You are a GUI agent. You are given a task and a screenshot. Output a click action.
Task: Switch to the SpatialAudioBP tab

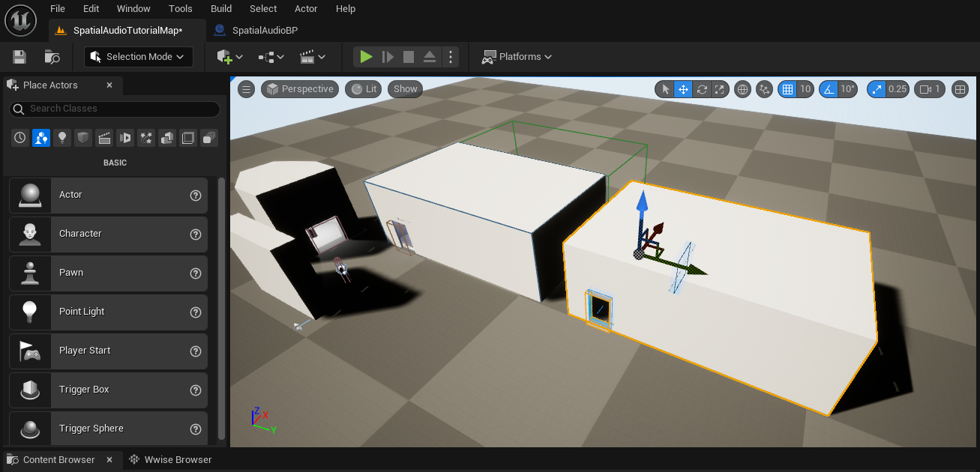(265, 31)
